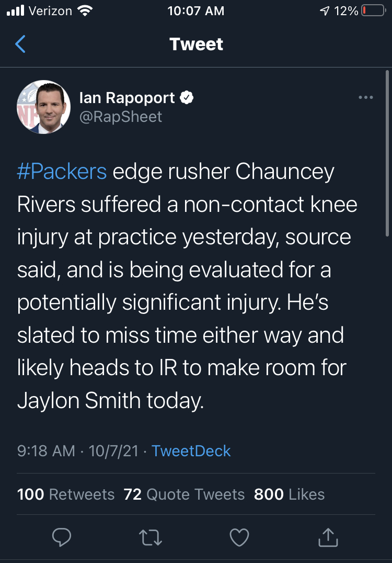Viewport: 392px width, 563px height.
Task: View the 72 Quote Tweets list
Action: (x=184, y=494)
